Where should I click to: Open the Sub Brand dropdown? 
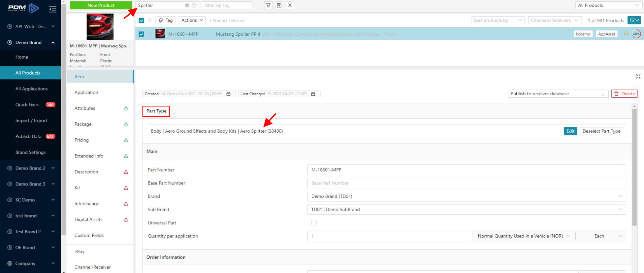(x=466, y=210)
